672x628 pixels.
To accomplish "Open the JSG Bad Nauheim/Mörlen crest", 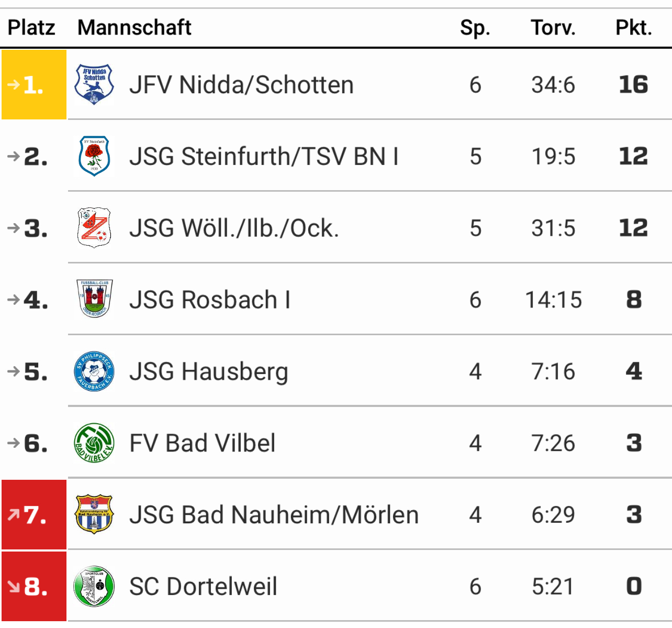I will point(94,514).
